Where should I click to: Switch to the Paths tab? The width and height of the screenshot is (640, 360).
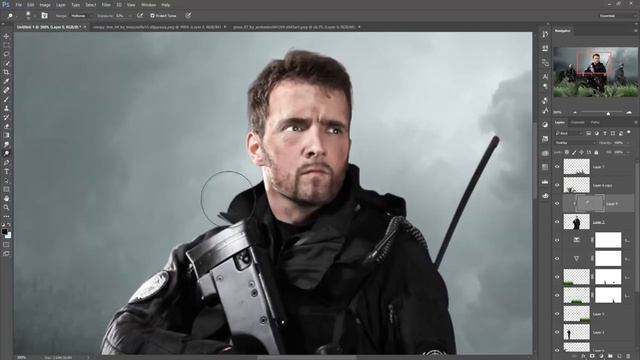click(595, 122)
